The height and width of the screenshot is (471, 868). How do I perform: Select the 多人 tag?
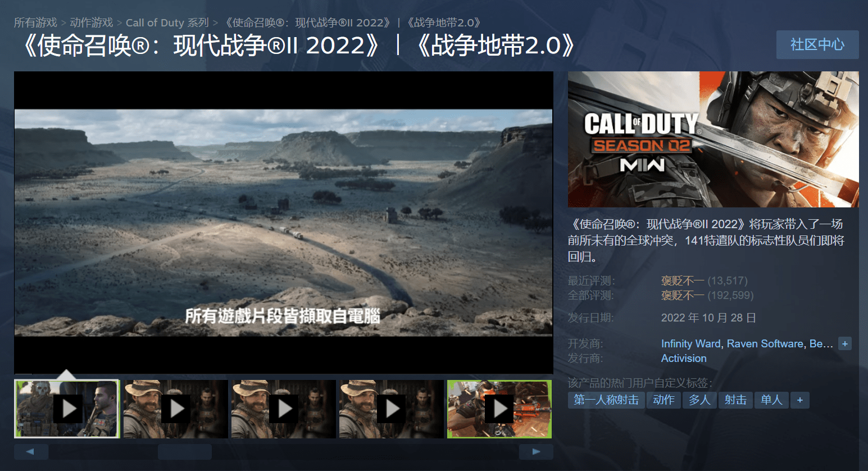(x=699, y=400)
